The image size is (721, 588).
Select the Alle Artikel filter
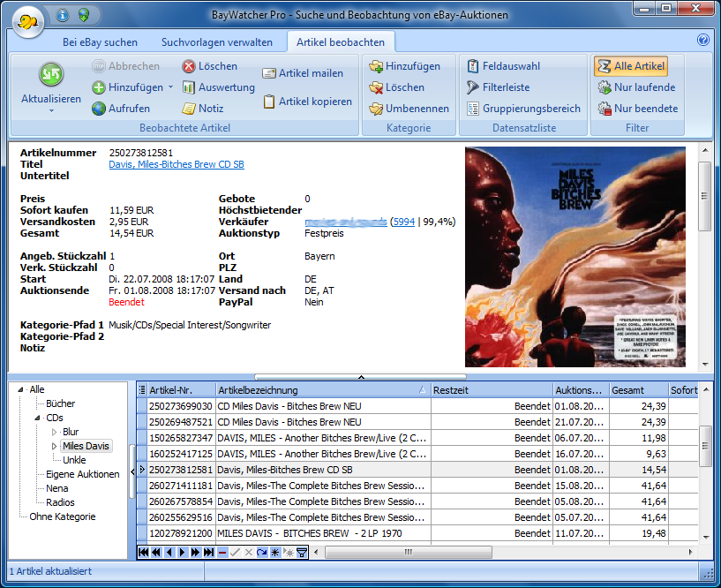[631, 66]
